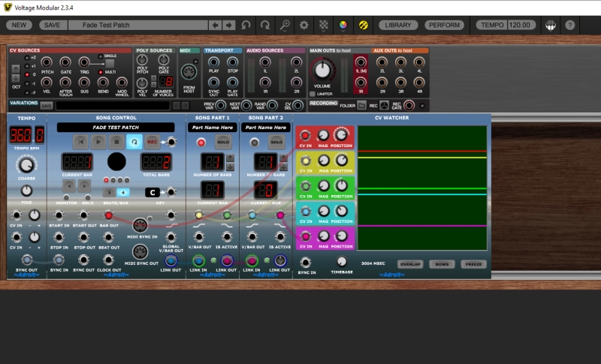
Task: Load the previous patch with left arrow
Action: click(x=215, y=26)
